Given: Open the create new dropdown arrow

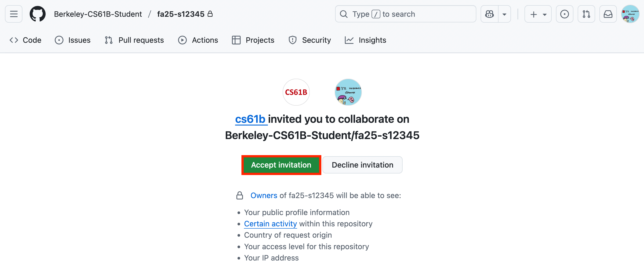Looking at the screenshot, I should click(545, 14).
